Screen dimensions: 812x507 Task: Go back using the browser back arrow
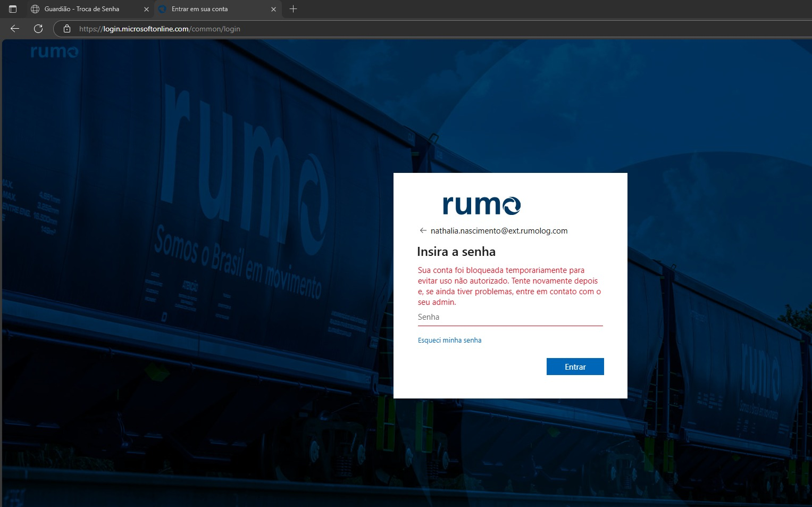pyautogui.click(x=15, y=29)
